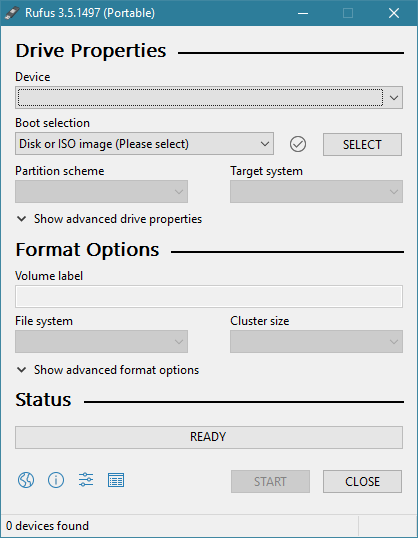This screenshot has height=538, width=418.
Task: Open the Partition scheme dropdown
Action: click(x=101, y=191)
